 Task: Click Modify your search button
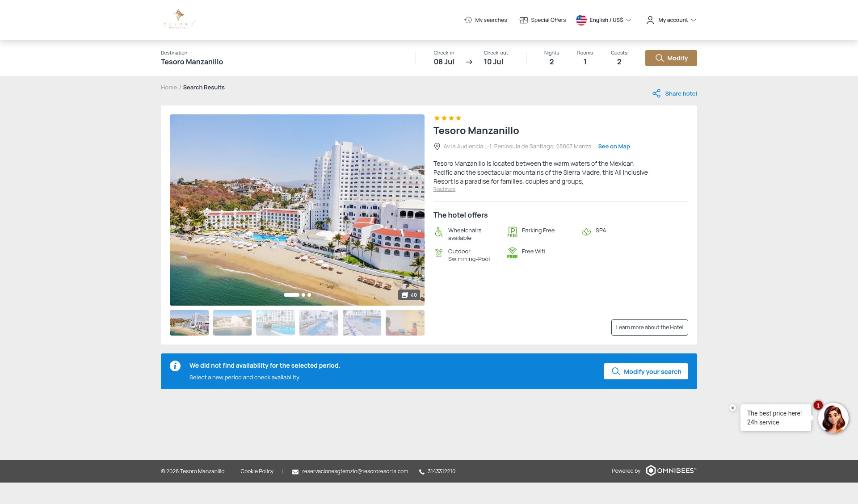click(646, 371)
